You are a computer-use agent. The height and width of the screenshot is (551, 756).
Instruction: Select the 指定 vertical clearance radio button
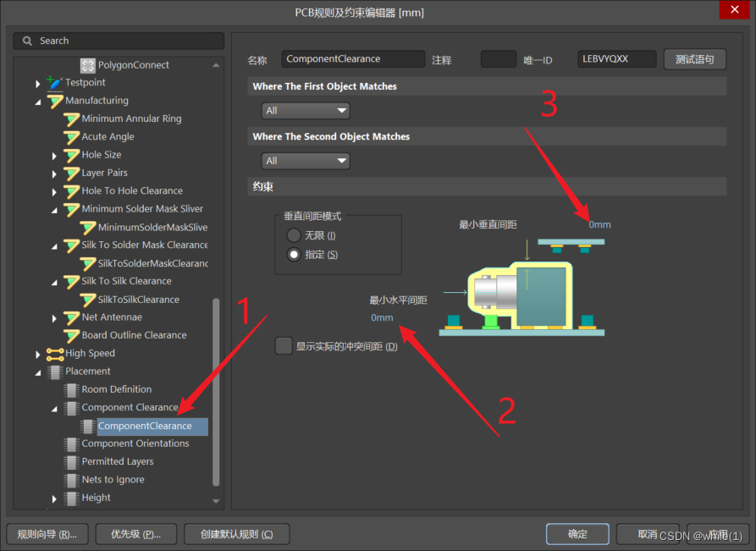pyautogui.click(x=294, y=254)
